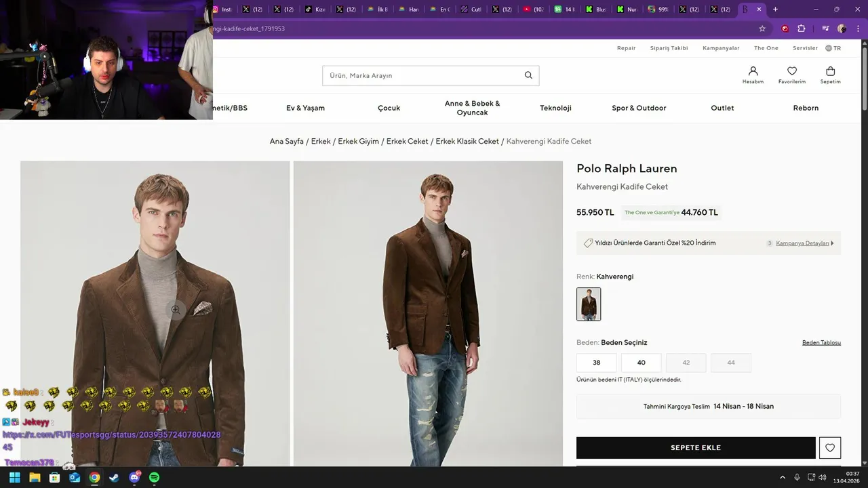Click SEPETE EKLE button
This screenshot has height=488, width=868.
point(696,448)
